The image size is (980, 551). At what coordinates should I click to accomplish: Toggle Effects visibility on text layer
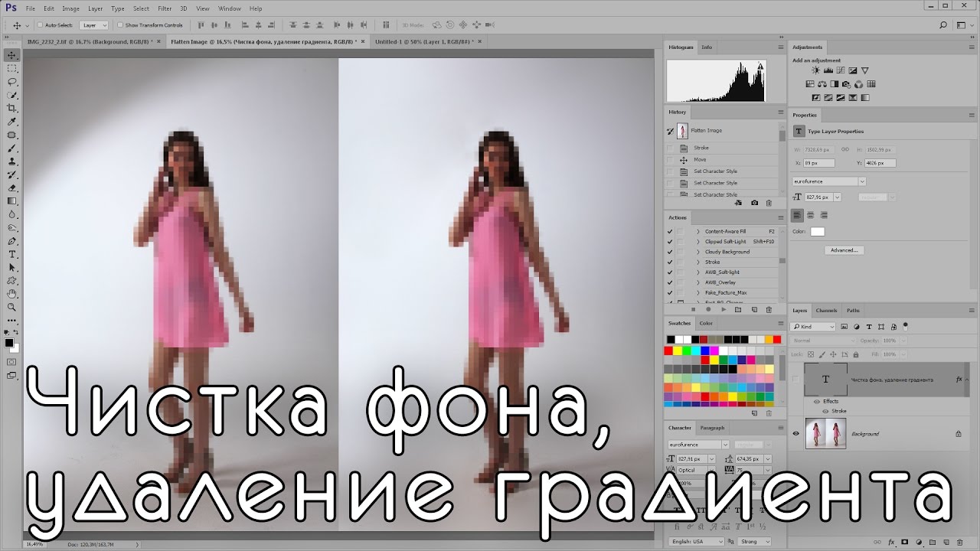[817, 401]
